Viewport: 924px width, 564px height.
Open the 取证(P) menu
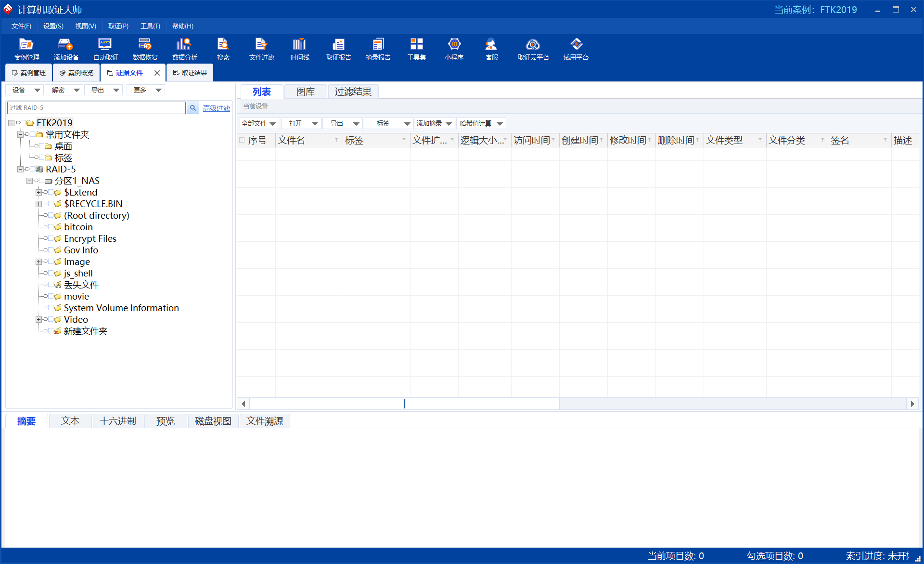(118, 26)
